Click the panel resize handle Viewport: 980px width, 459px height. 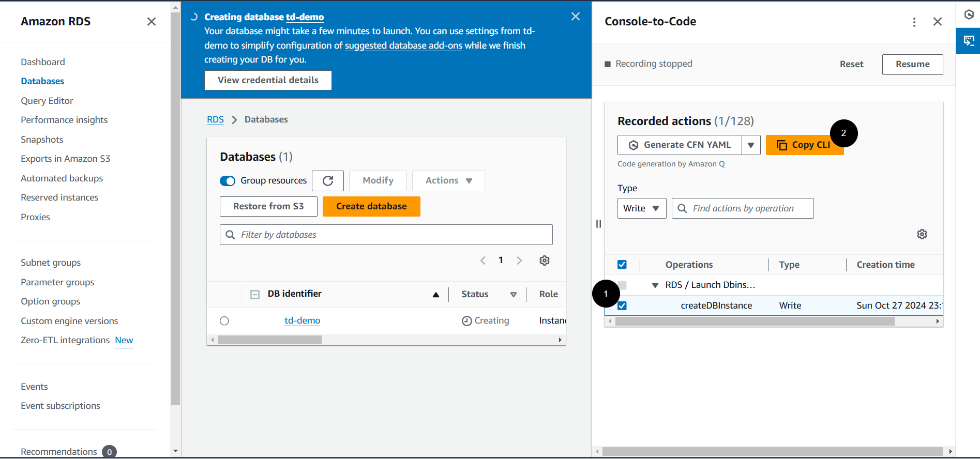click(x=598, y=224)
